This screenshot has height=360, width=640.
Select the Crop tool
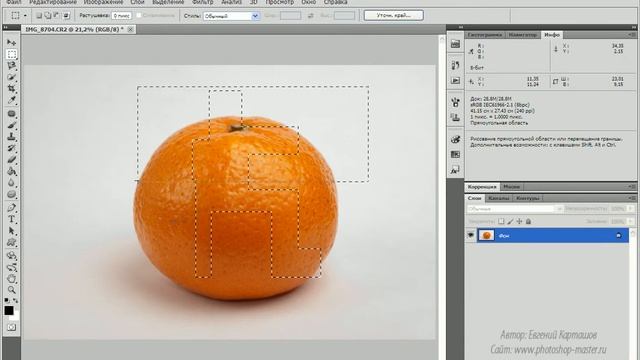tap(11, 89)
